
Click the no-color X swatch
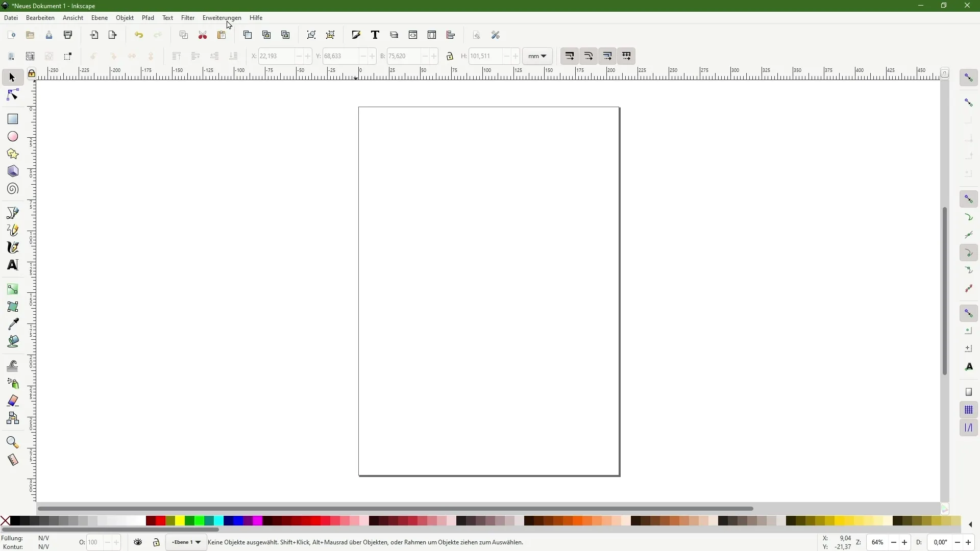pyautogui.click(x=5, y=521)
